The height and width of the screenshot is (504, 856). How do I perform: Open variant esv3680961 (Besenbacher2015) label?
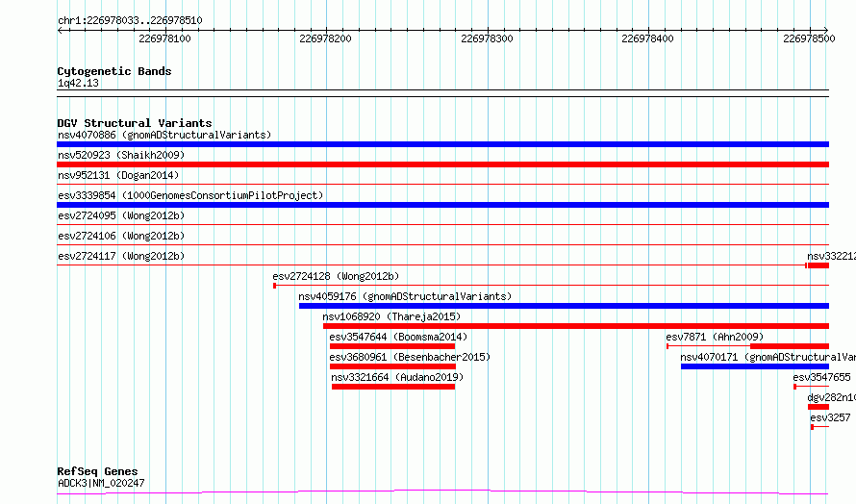coord(410,357)
